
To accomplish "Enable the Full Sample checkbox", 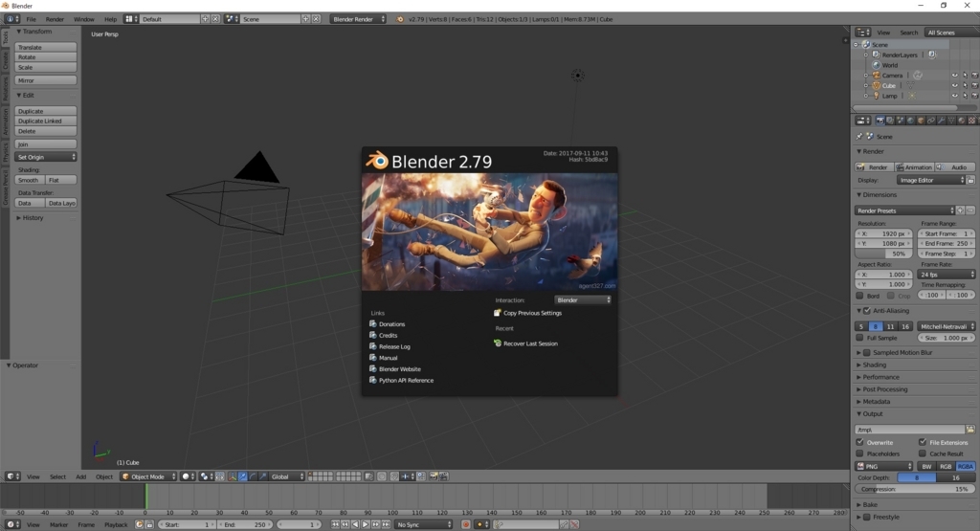I will 860,338.
